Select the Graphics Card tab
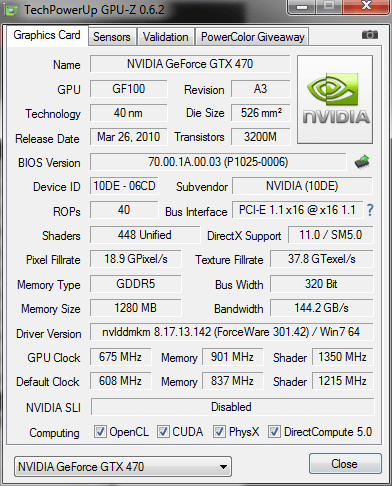392x486 pixels. tap(47, 35)
